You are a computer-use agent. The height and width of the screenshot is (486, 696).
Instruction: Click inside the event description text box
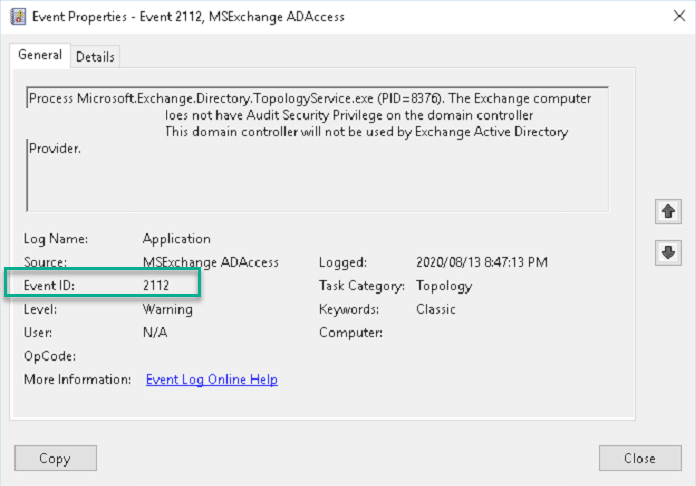318,149
